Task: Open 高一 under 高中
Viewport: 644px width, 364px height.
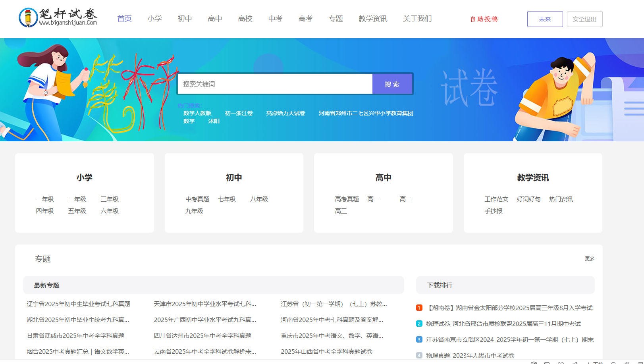Action: (373, 199)
